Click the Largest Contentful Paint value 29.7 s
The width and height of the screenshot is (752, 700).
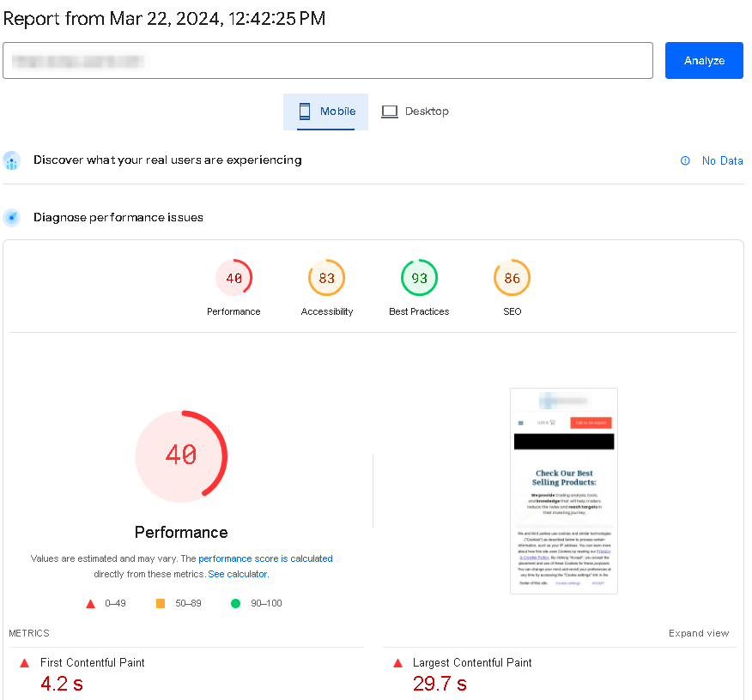[x=440, y=684]
